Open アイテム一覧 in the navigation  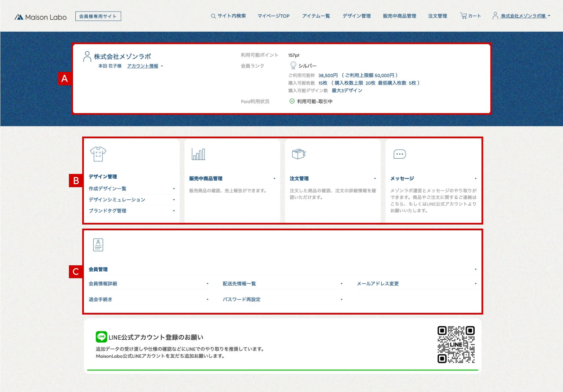(316, 16)
